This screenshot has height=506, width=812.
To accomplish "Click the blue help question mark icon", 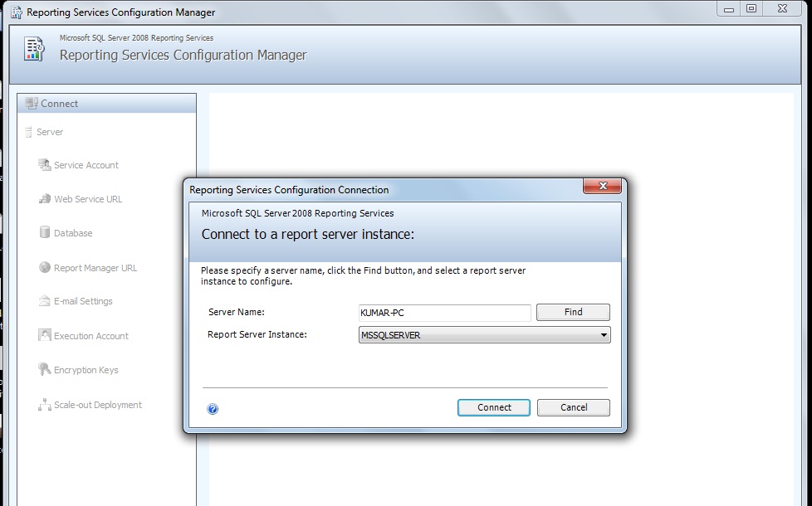I will tap(214, 407).
